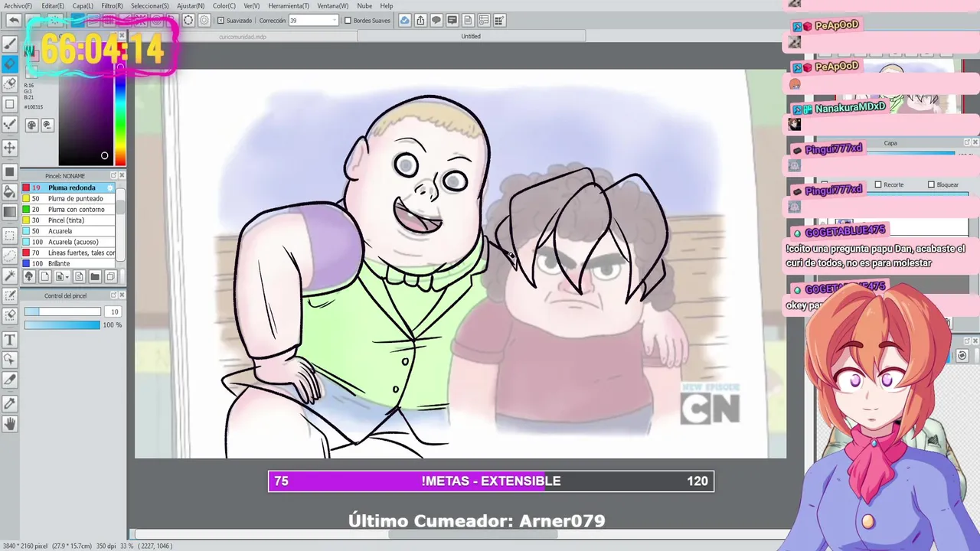Open the Help menu

click(x=387, y=5)
